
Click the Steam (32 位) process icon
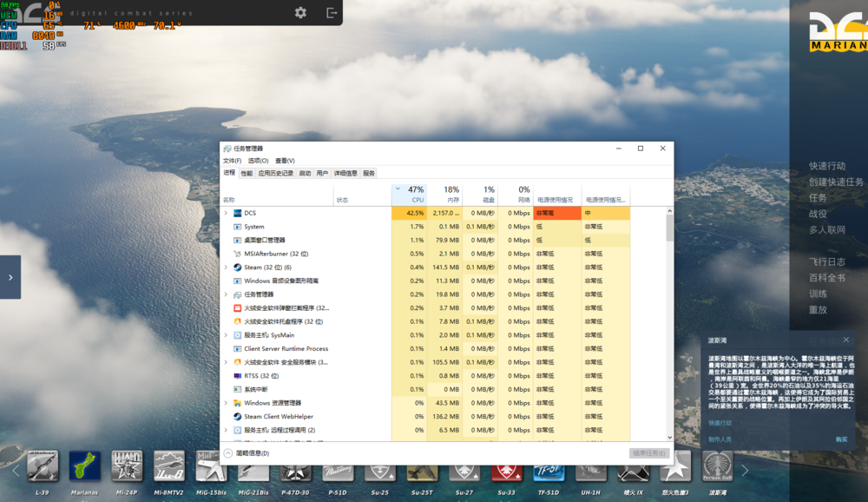(238, 268)
